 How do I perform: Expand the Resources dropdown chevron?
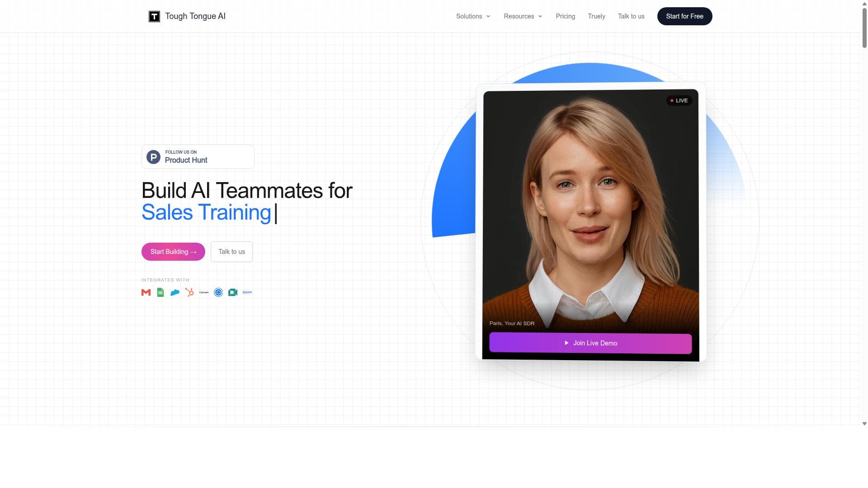540,16
